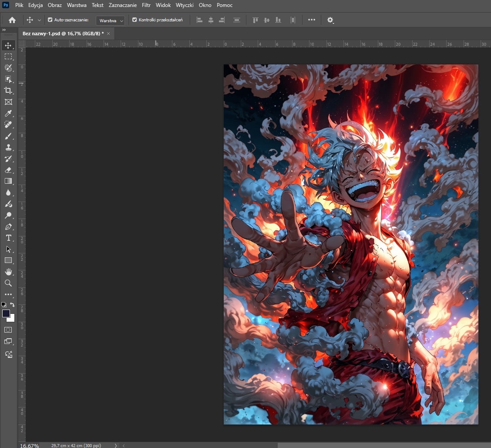Expand the toolbar with double-arrow chevron
Viewport: 491px width, 448px height.
click(4, 30)
